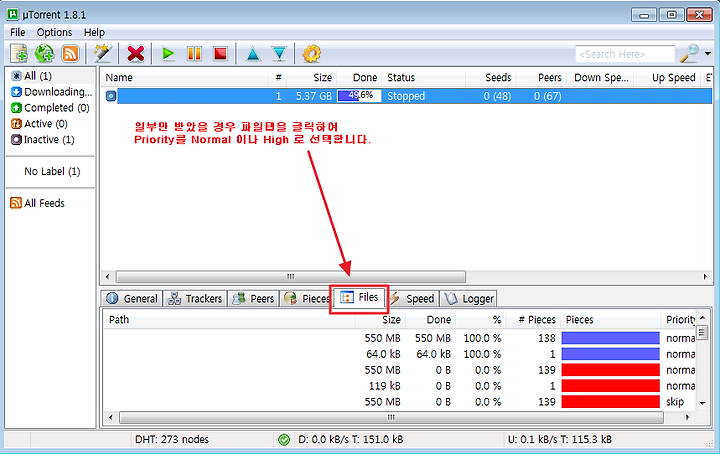
Task: Click the files pane's horizontal scrollbar thumb
Action: tap(391, 417)
